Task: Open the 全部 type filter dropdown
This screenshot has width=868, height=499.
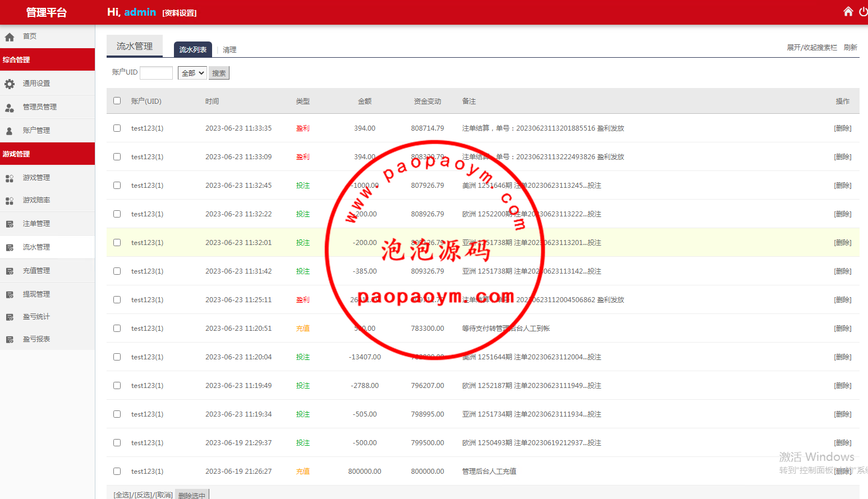Action: [x=192, y=73]
